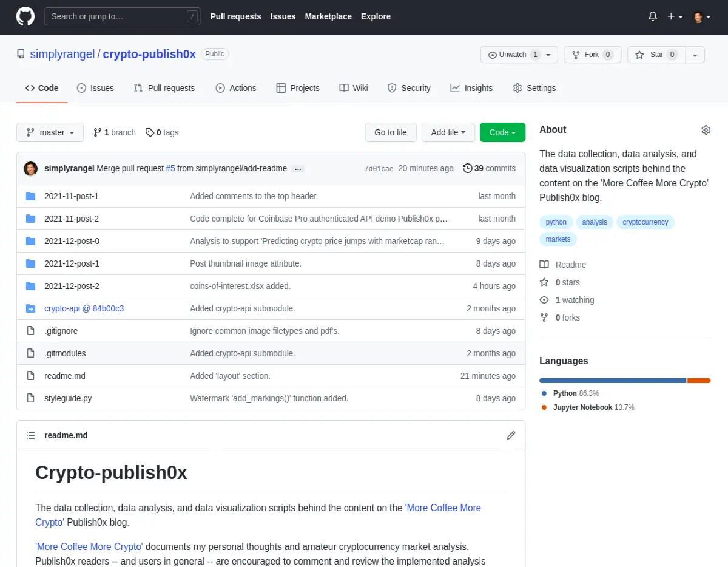The width and height of the screenshot is (728, 567).
Task: Switch to the repository Pull requests tab
Action: click(164, 88)
